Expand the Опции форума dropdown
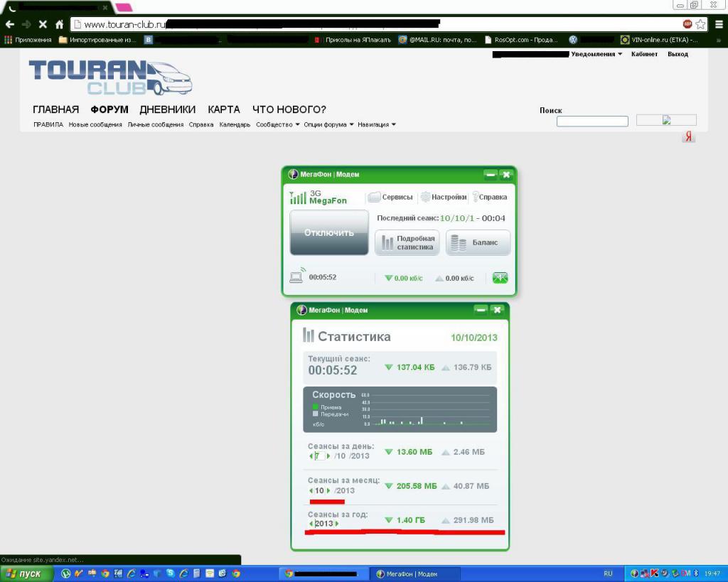The width and height of the screenshot is (728, 582). (x=328, y=124)
